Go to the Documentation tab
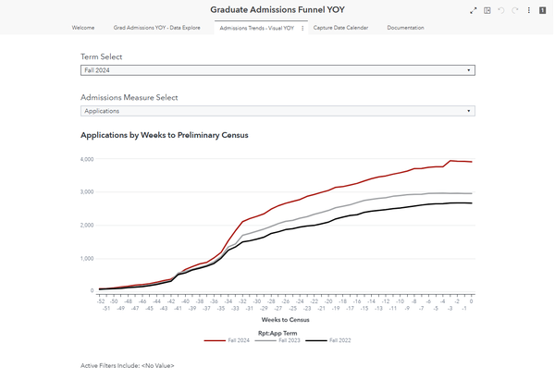The image size is (555, 392). pos(405,28)
